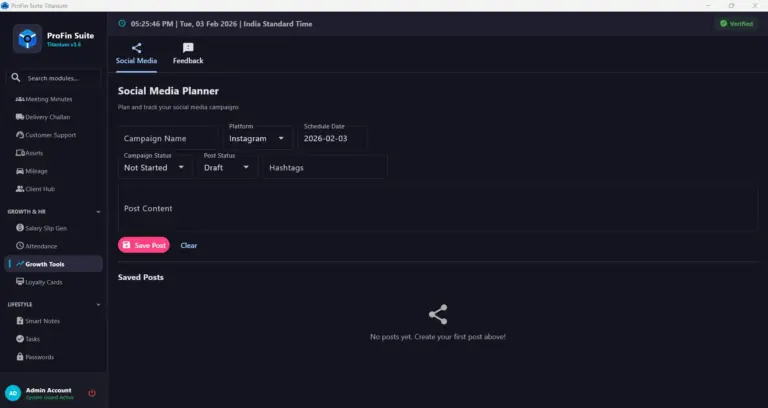Expand the Campaign Status dropdown
Image resolution: width=768 pixels, height=408 pixels.
click(155, 167)
